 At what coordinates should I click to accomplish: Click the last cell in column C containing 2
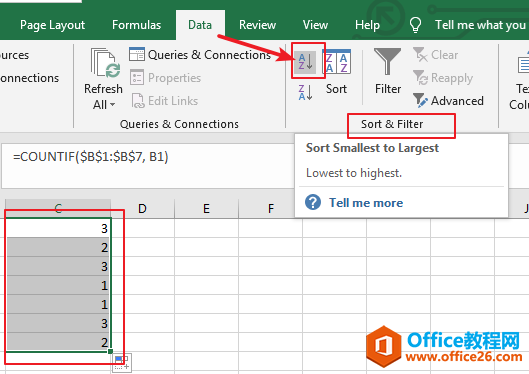coord(58,342)
